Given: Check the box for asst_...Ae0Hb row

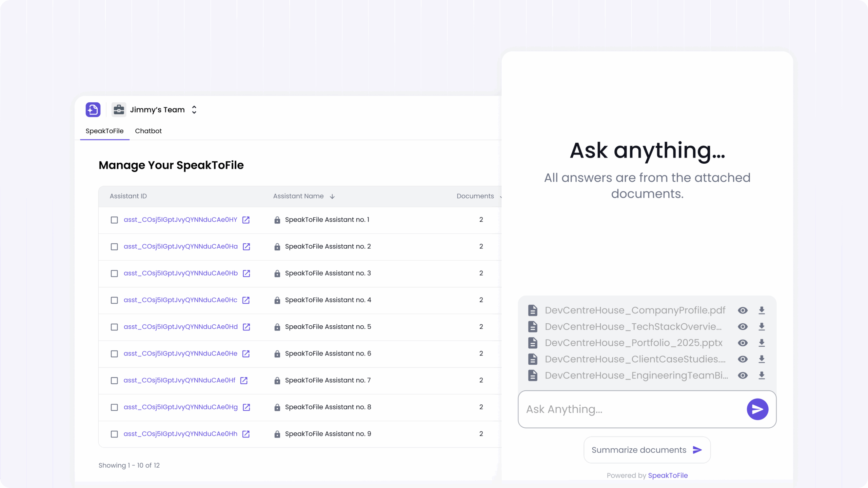Looking at the screenshot, I should click(x=114, y=273).
